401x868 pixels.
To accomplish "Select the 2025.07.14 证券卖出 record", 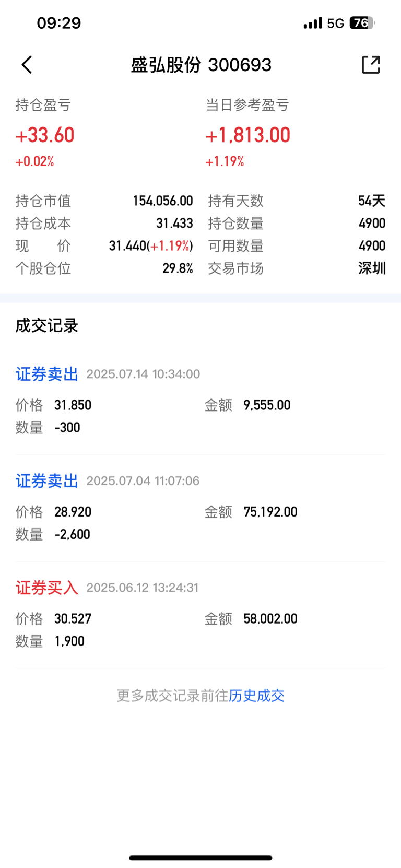I will coord(200,401).
